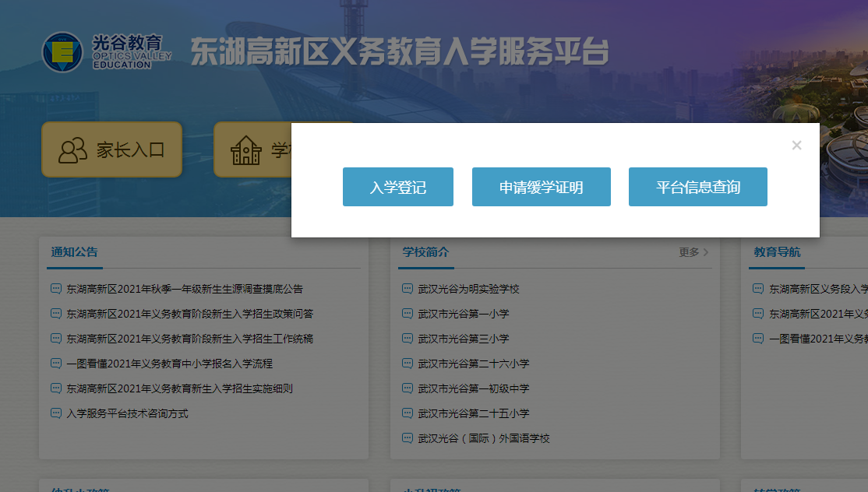Click the parents icon on 家长入口
The image size is (868, 492).
[72, 149]
